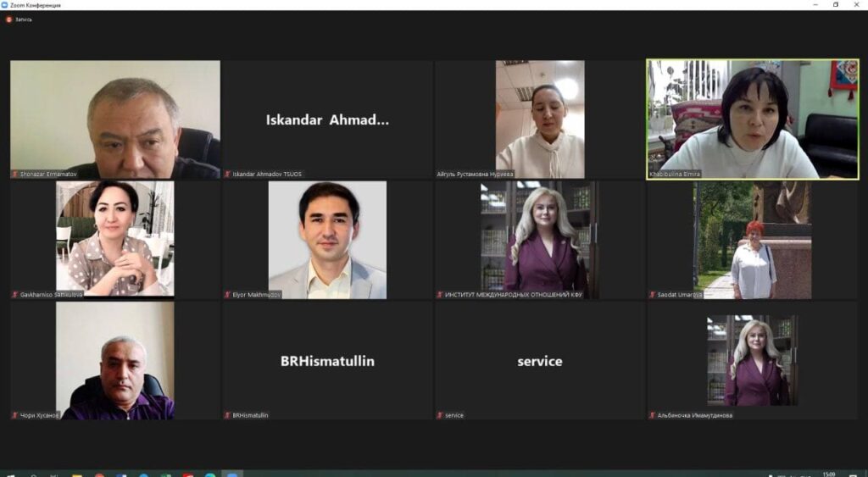This screenshot has width=868, height=477.
Task: Click the Zoom logo in title bar
Action: click(x=4, y=5)
